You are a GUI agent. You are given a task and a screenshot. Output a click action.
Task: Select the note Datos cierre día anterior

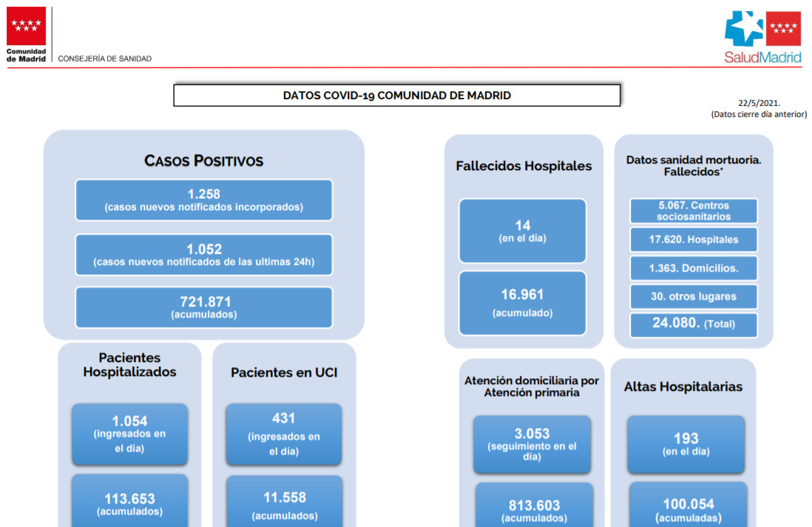759,114
